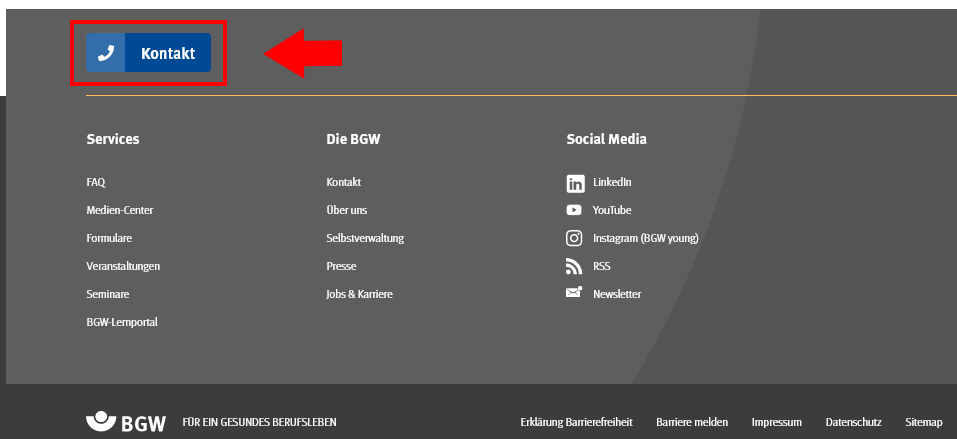Open the FAQ link
The image size is (957, 439).
pyautogui.click(x=96, y=182)
